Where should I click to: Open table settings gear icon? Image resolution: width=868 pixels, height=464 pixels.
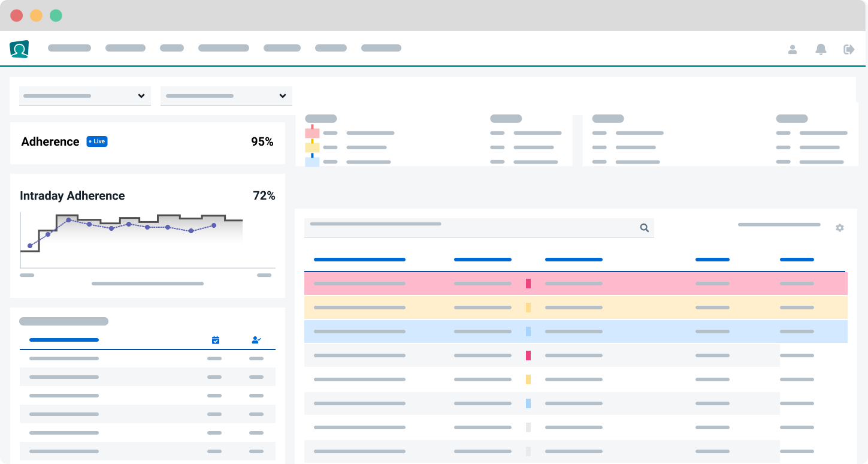pos(840,228)
